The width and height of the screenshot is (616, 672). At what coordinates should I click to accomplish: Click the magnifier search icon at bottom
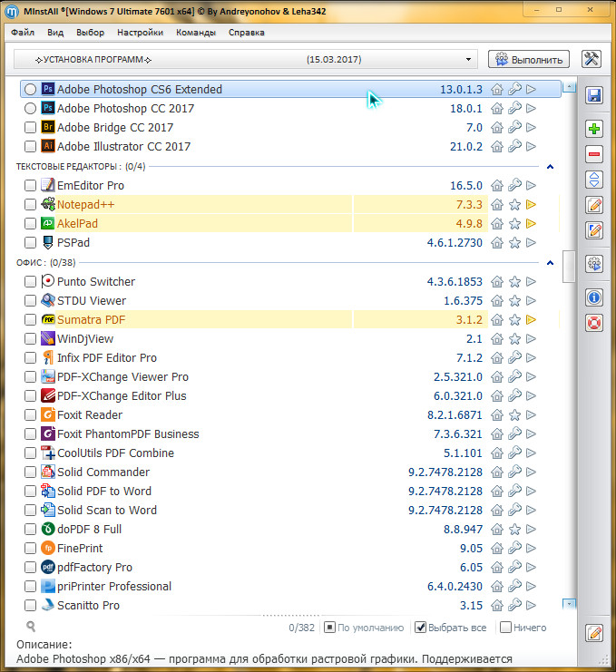coord(31,627)
